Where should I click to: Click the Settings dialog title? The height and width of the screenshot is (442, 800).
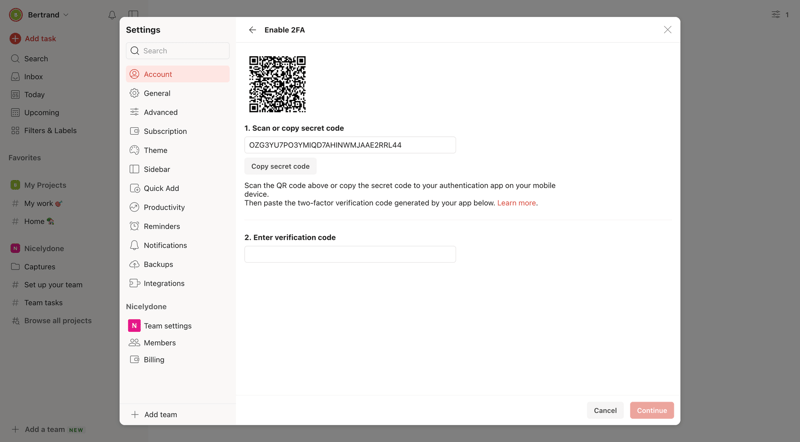tap(143, 30)
